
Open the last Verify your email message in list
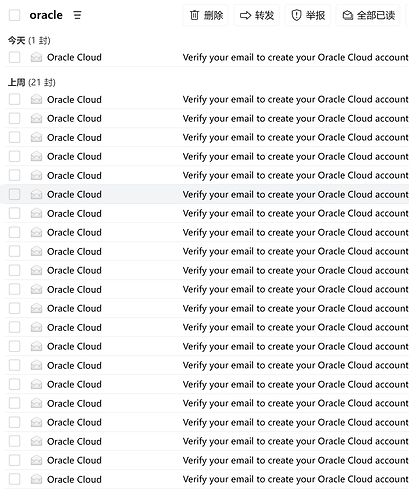pyautogui.click(x=295, y=479)
